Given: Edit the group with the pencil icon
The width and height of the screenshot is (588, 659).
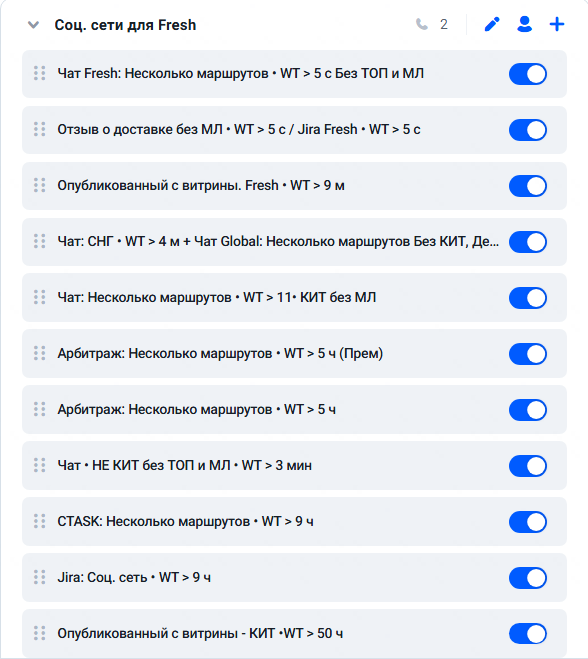Looking at the screenshot, I should (x=492, y=24).
